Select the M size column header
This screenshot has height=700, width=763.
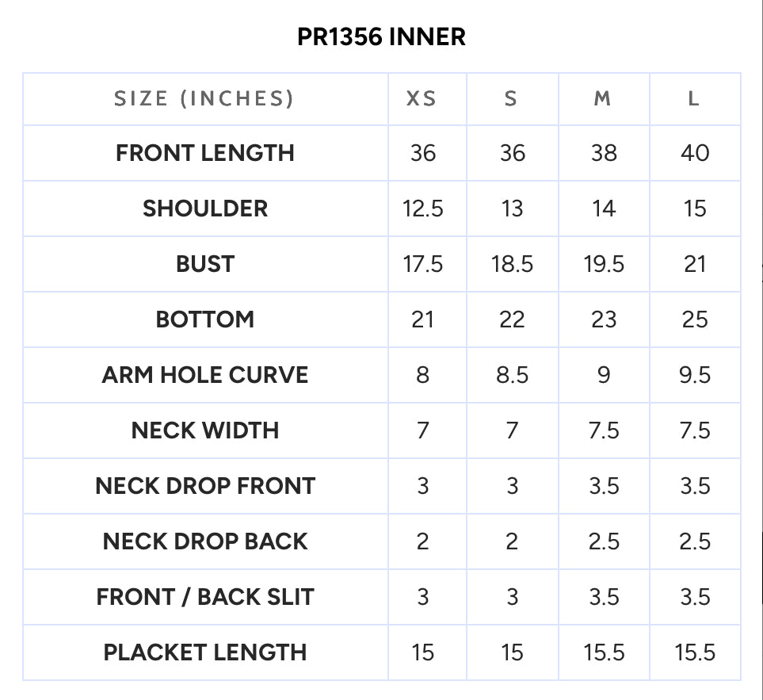[602, 99]
